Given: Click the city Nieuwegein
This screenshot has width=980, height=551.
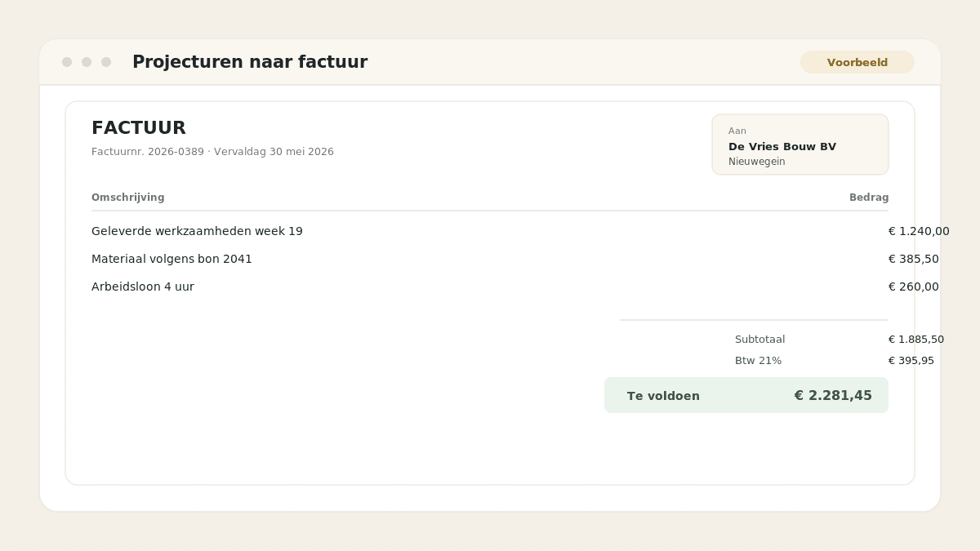Looking at the screenshot, I should tap(757, 162).
